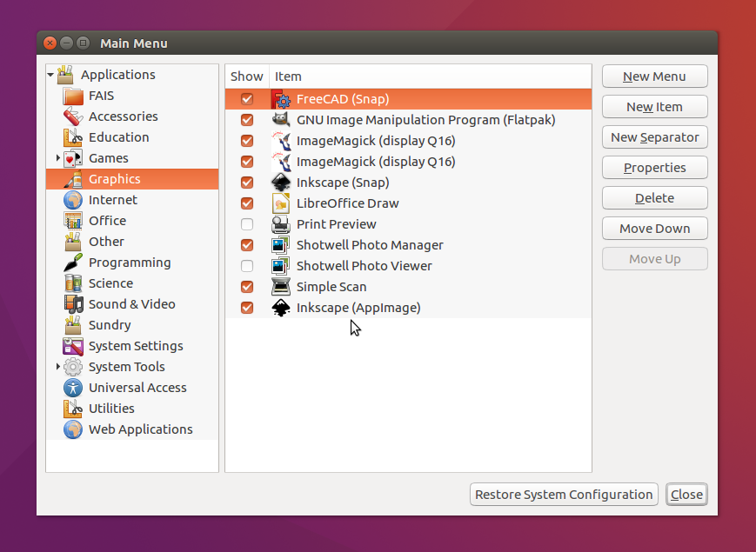The height and width of the screenshot is (552, 756).
Task: Click the Sundry category icon
Action: (73, 325)
